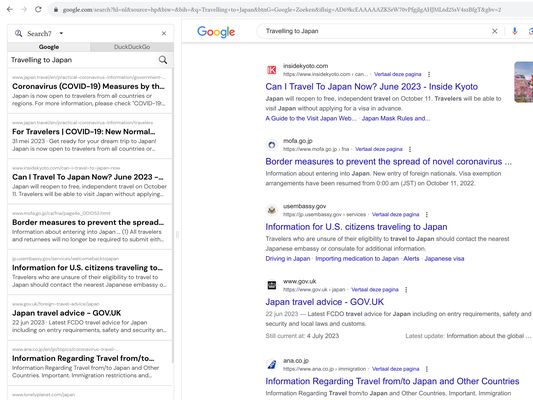Click the Inside Kyoto result thumbnail image
This screenshot has height=400, width=533.
pyautogui.click(x=523, y=82)
